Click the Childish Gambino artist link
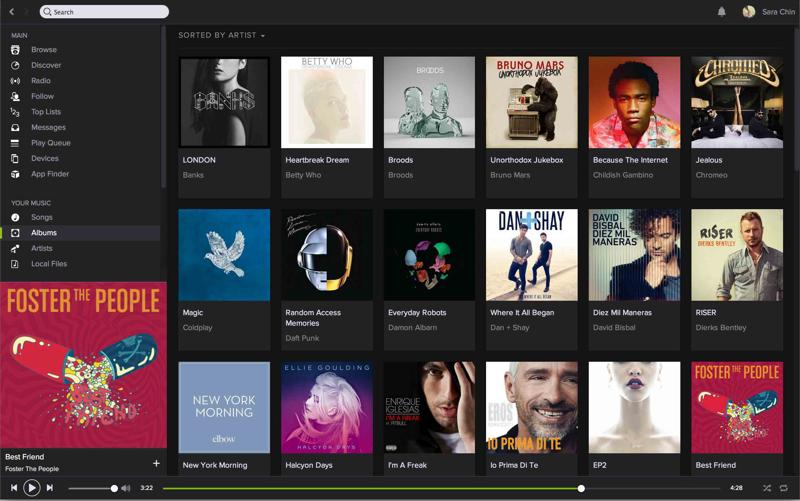The height and width of the screenshot is (501, 800). pos(623,175)
